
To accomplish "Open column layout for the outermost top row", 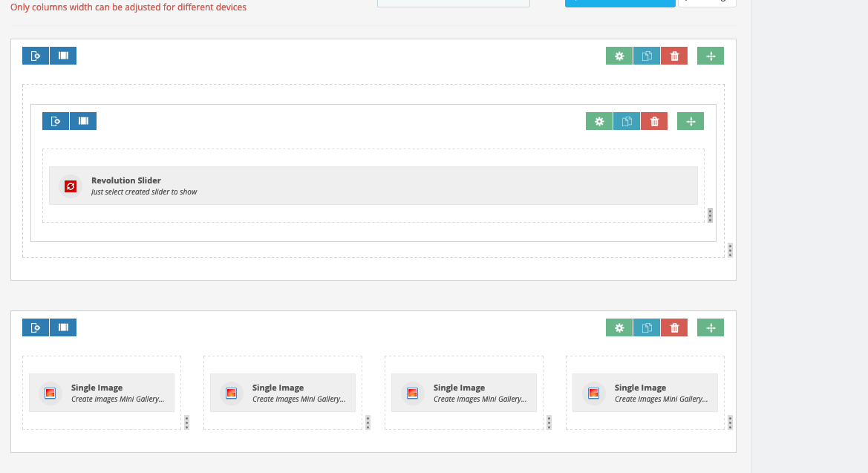I will tap(63, 56).
